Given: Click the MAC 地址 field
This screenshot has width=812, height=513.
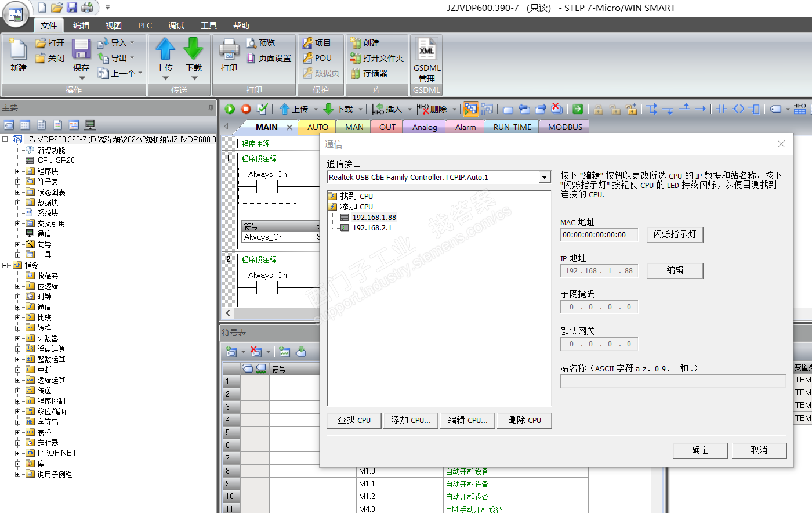Looking at the screenshot, I should 599,235.
